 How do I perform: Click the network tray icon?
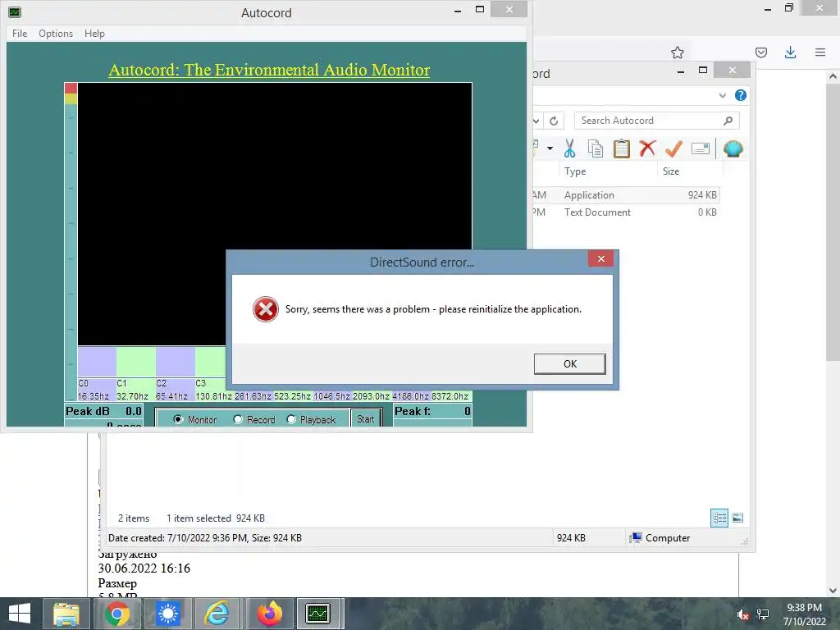pyautogui.click(x=763, y=614)
